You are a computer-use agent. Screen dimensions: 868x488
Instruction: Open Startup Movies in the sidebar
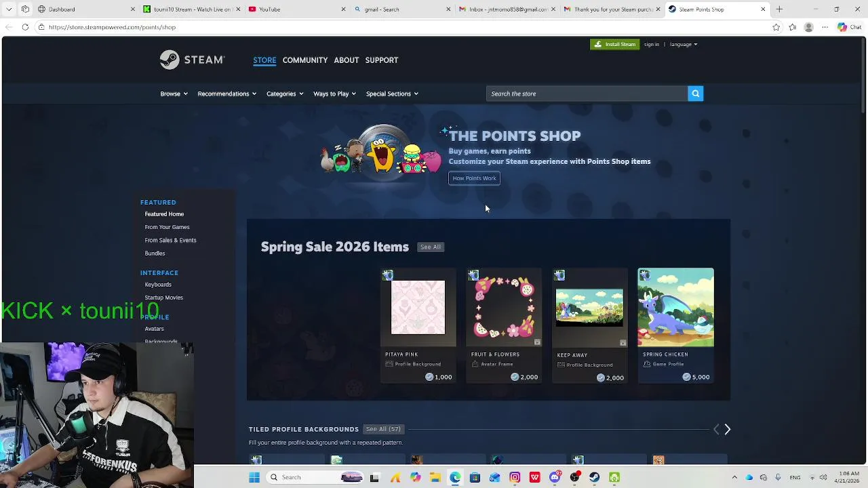163,298
